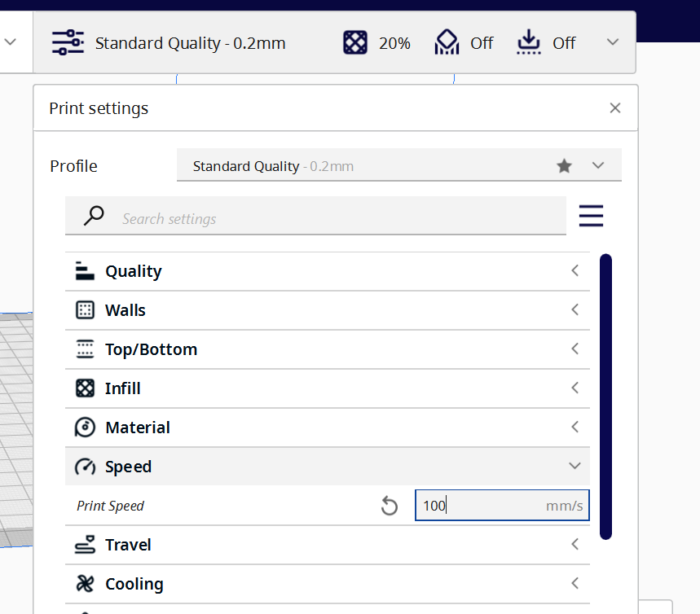Click the Quality category label

(x=134, y=271)
